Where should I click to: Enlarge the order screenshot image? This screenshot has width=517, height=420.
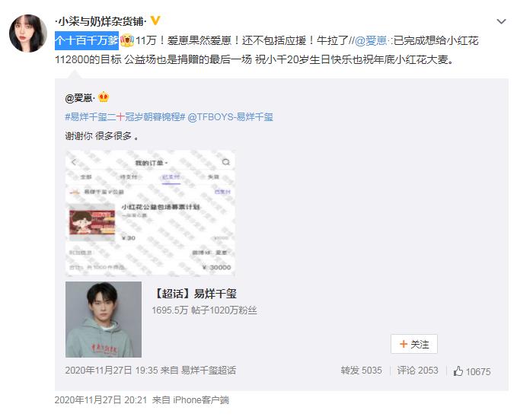[150, 213]
